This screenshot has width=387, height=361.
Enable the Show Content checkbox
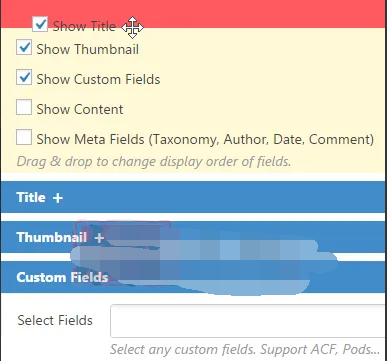(x=24, y=107)
